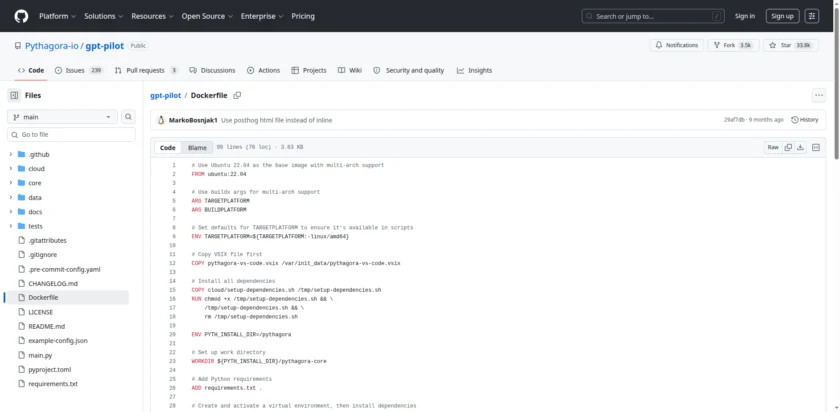Select Dockerfile in the file tree
The height and width of the screenshot is (412, 840).
[x=66, y=298]
